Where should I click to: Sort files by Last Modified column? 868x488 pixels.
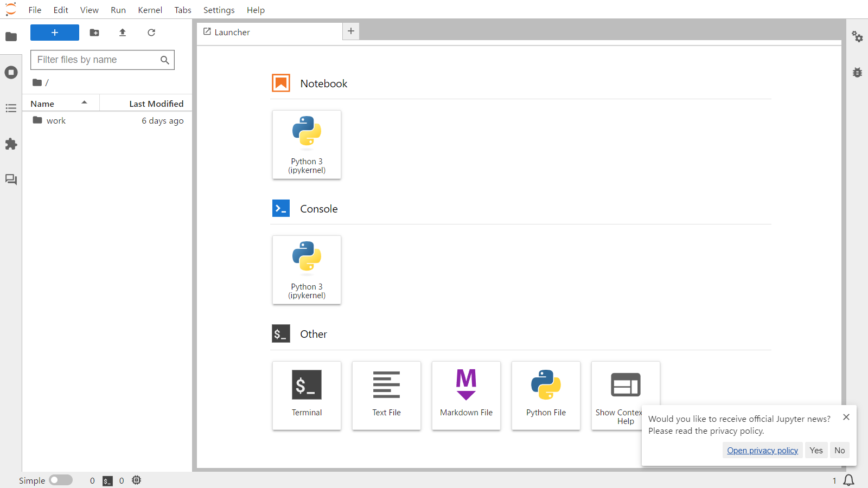click(156, 104)
